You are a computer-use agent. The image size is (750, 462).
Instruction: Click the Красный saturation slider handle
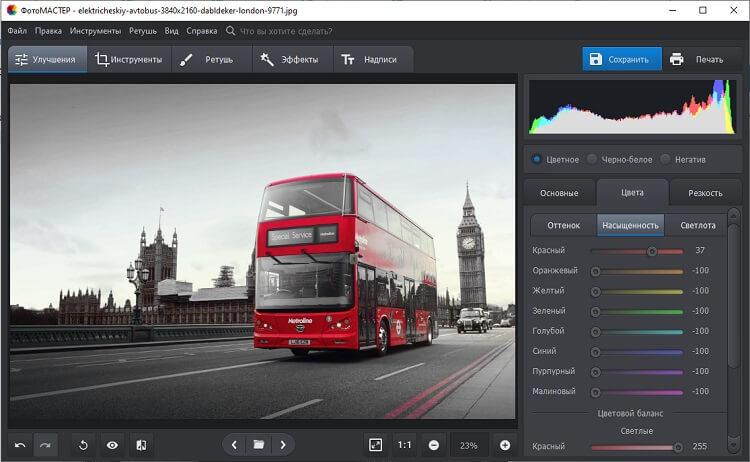point(652,251)
